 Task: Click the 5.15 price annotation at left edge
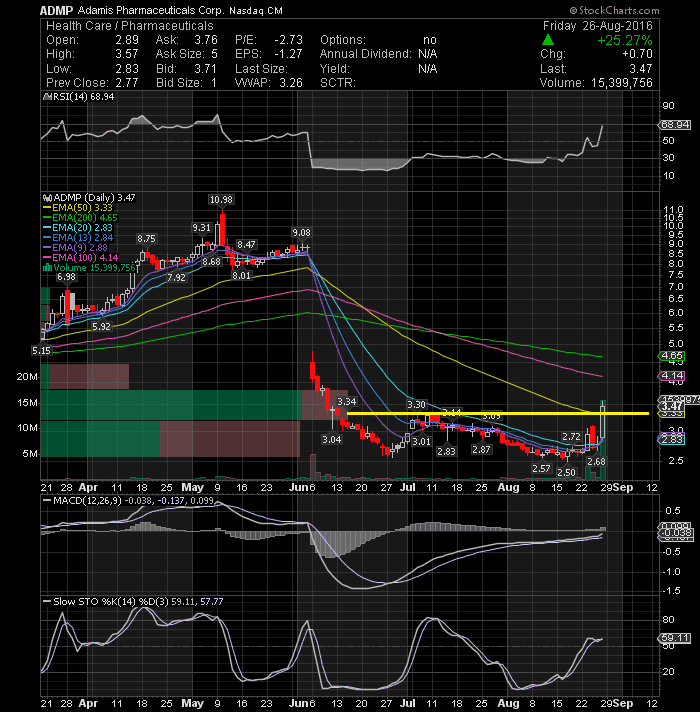coord(41,351)
